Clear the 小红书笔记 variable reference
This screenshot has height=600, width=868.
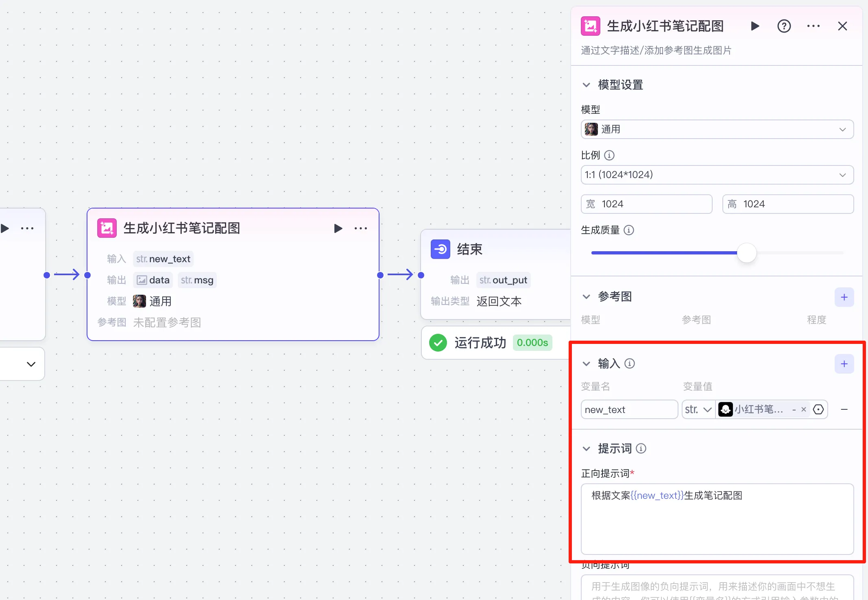(803, 409)
